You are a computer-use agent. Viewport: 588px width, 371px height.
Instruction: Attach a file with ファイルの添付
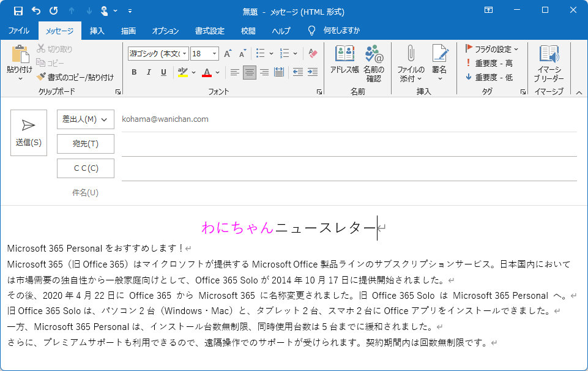point(411,64)
